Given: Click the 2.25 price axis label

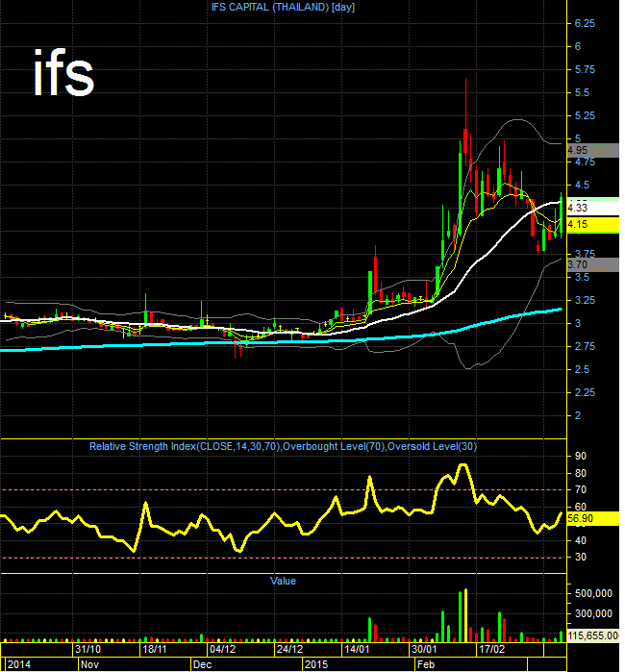Looking at the screenshot, I should coord(585,392).
